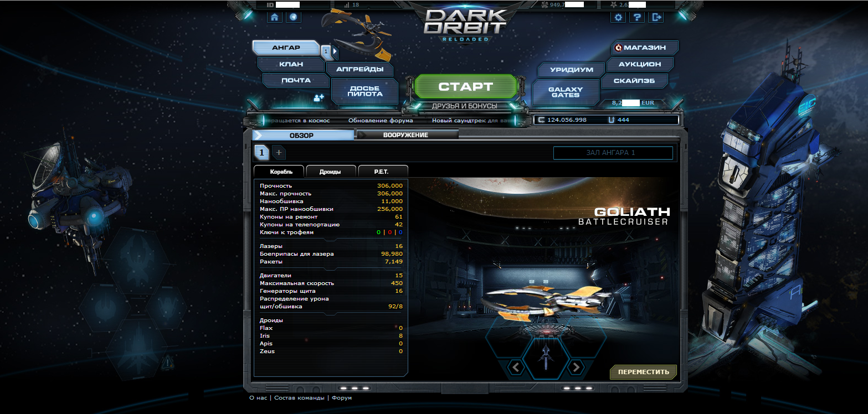Screen dimensions: 868x414
Task: Open news item Обновление форума
Action: click(x=381, y=120)
